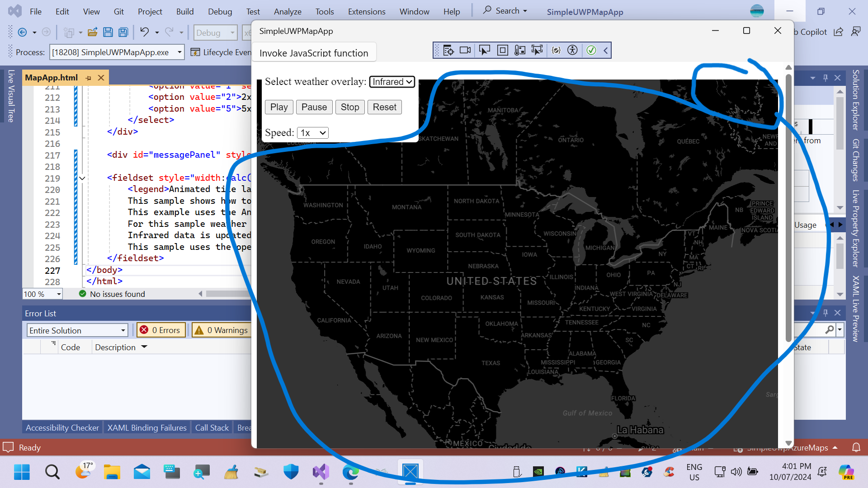The width and height of the screenshot is (868, 488).
Task: Open the Analyze menu
Action: [288, 11]
